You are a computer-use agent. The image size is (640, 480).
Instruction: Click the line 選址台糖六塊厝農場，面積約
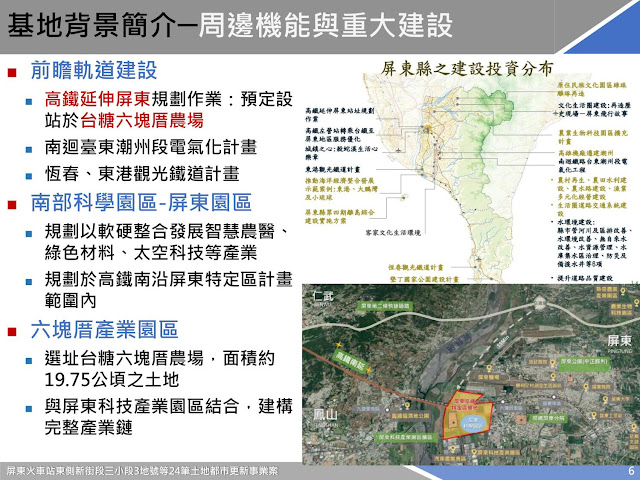tap(160, 359)
